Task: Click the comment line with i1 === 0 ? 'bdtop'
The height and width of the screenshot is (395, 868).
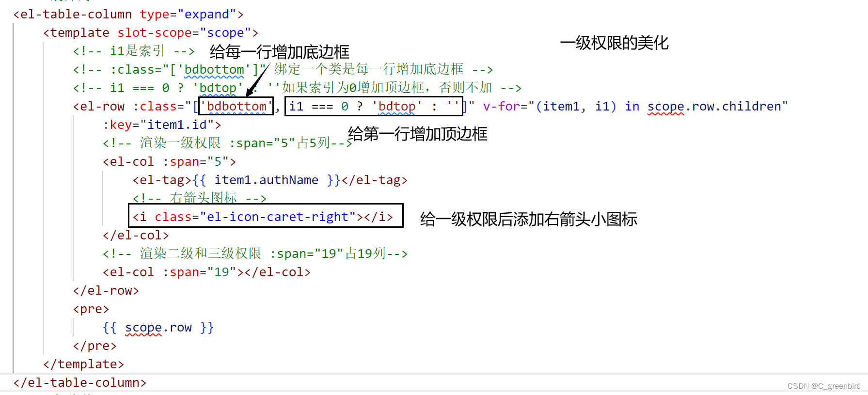Action: pyautogui.click(x=297, y=88)
